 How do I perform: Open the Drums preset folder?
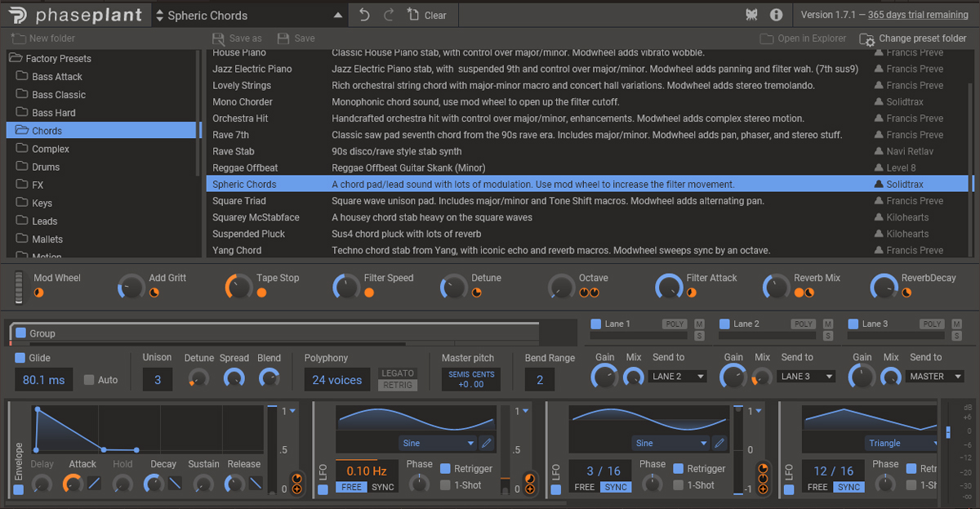pyautogui.click(x=38, y=167)
